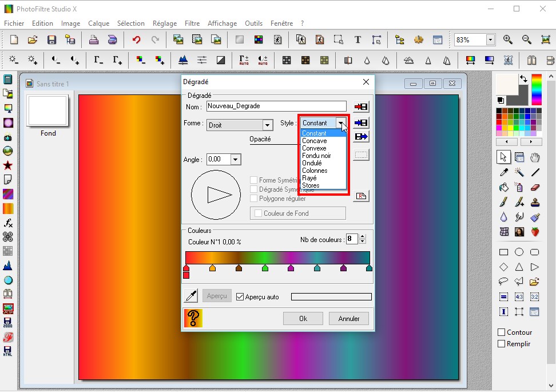Click the Nom field containing Nouveau_Degrade

pos(277,106)
